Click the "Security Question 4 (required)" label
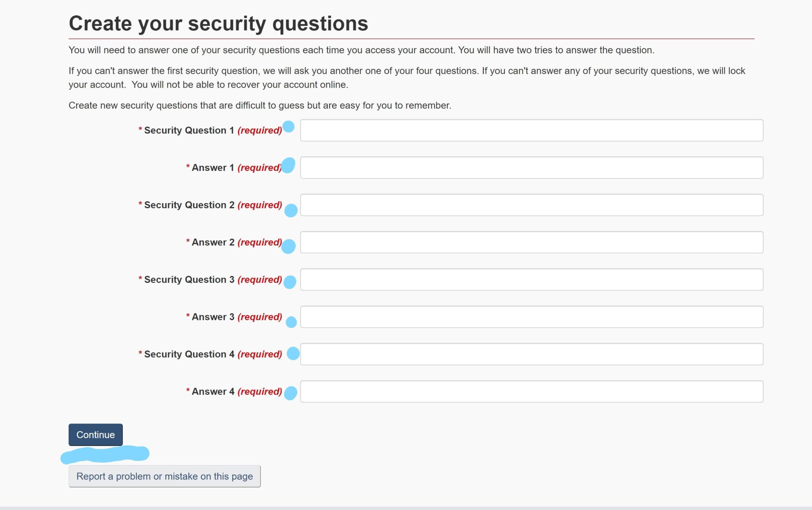This screenshot has height=510, width=812. coord(210,354)
